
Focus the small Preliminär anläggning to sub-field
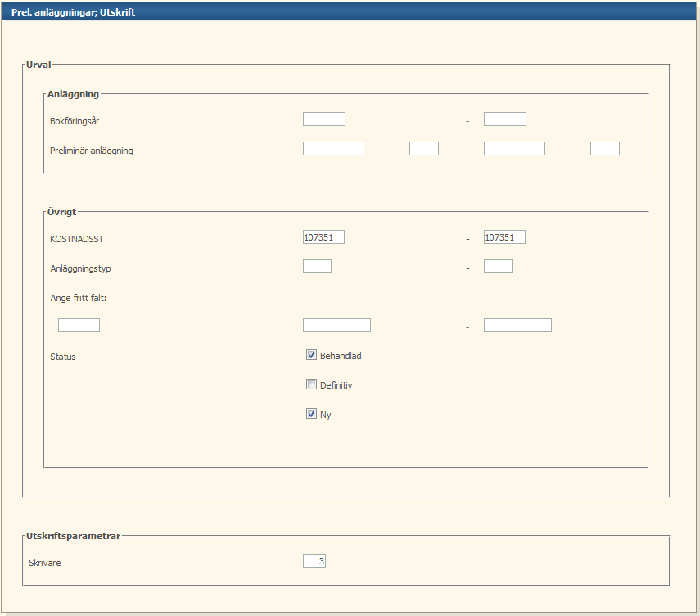pyautogui.click(x=605, y=149)
